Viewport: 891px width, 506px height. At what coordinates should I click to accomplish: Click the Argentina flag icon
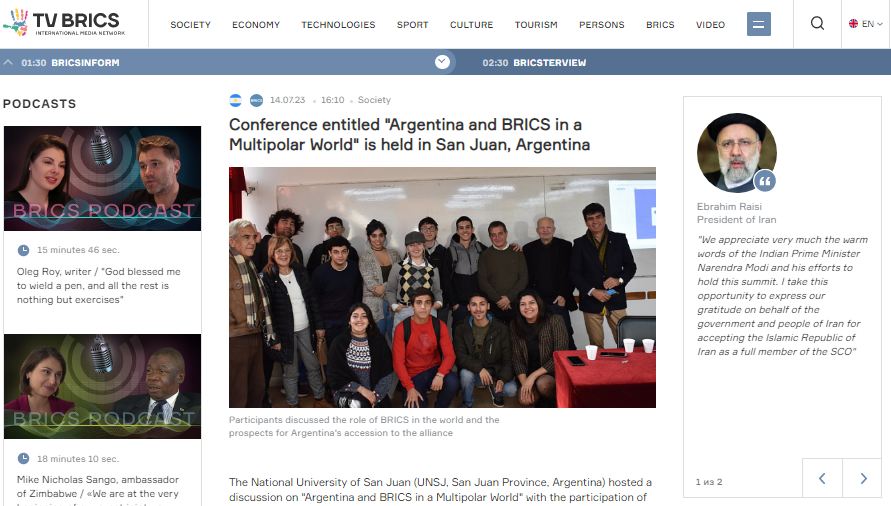click(x=235, y=100)
